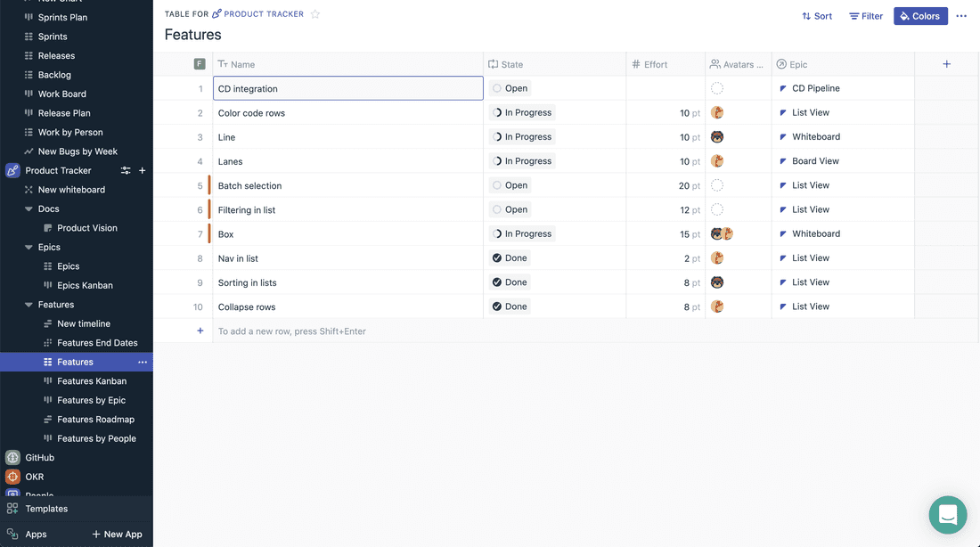Click the Product Tracker settings sliders icon
Viewport: 980px width, 547px height.
tap(126, 171)
